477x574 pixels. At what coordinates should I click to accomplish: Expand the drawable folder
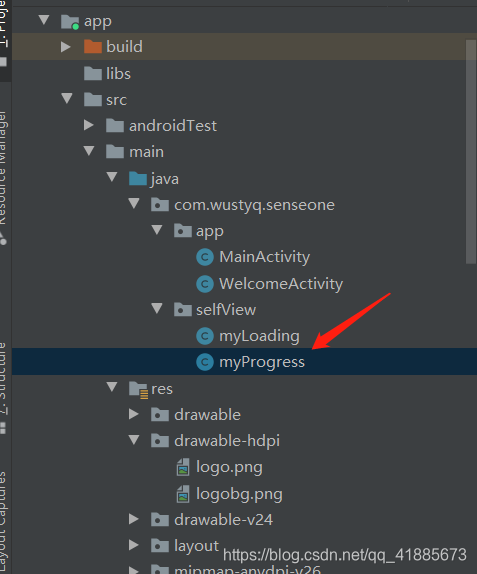134,414
